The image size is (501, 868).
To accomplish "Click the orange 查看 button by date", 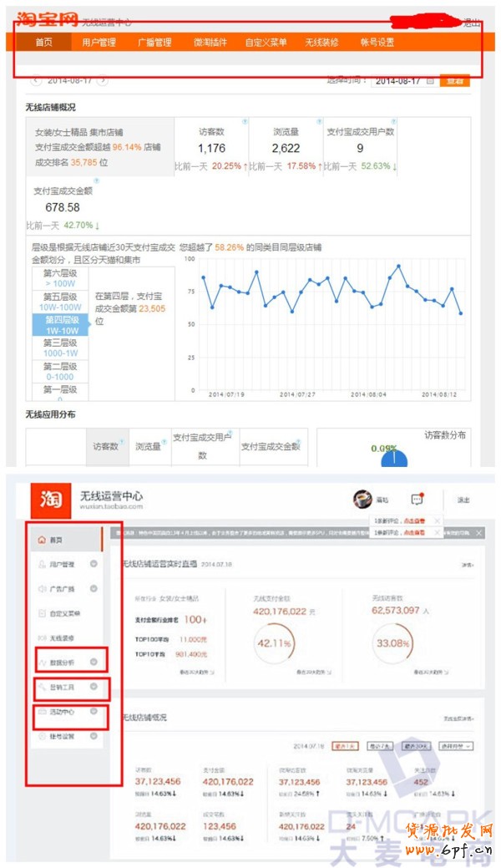I will [x=454, y=81].
